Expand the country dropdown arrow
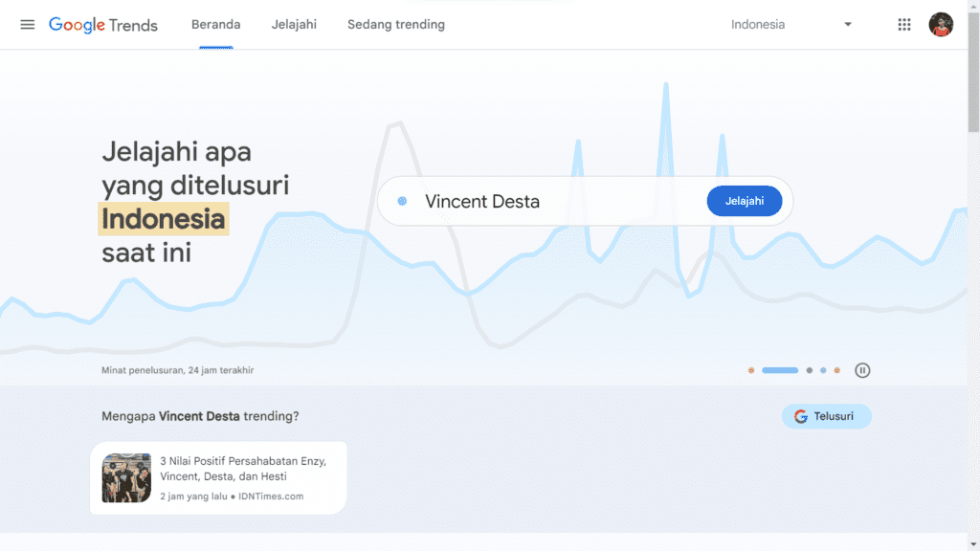 pos(847,24)
